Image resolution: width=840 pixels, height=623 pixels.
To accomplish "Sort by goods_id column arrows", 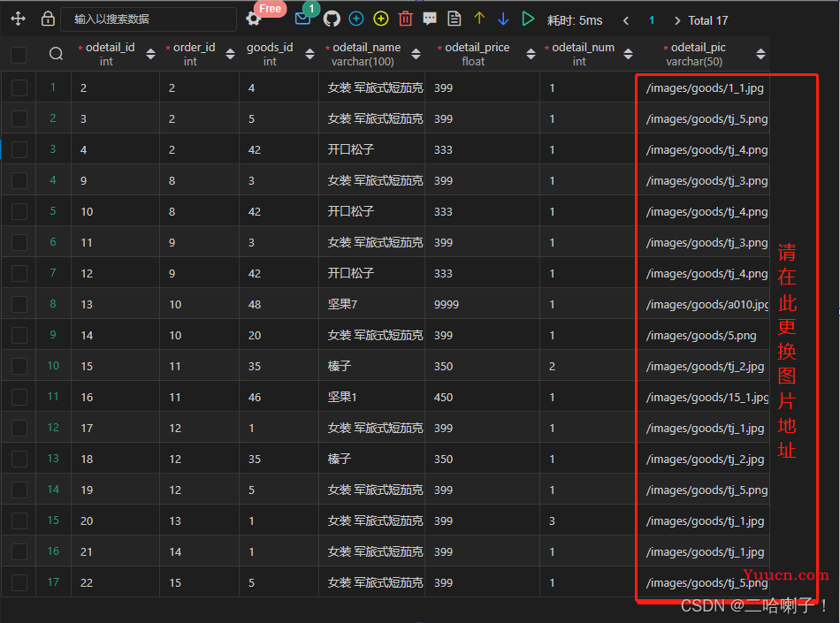I will [309, 54].
